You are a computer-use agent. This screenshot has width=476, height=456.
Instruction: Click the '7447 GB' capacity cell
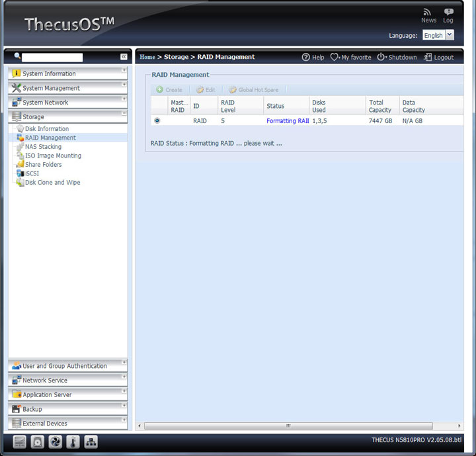pos(380,120)
